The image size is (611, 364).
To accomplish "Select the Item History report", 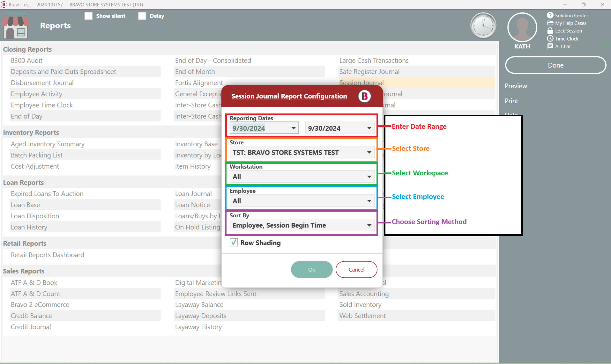I will coord(193,166).
